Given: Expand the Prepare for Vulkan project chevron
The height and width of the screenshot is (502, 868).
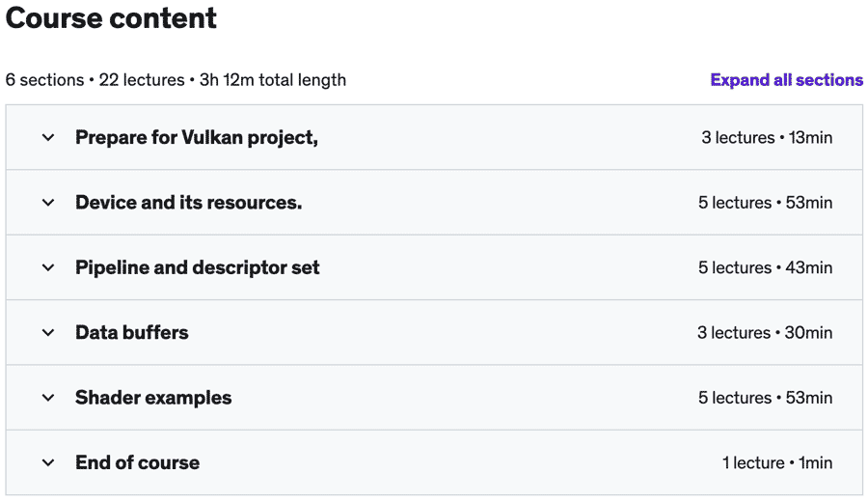Looking at the screenshot, I should pyautogui.click(x=48, y=138).
